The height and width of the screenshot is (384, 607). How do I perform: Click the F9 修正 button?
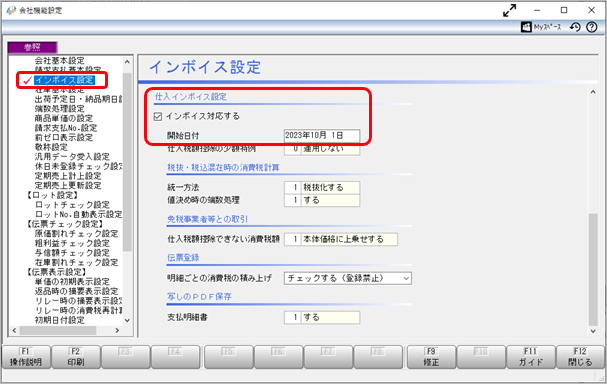pos(431,357)
